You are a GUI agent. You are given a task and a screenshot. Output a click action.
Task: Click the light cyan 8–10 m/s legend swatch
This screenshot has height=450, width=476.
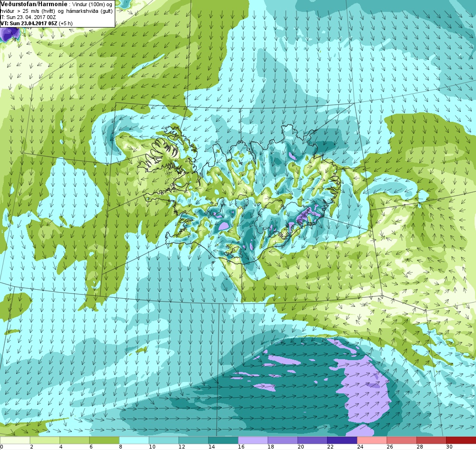pos(134,440)
